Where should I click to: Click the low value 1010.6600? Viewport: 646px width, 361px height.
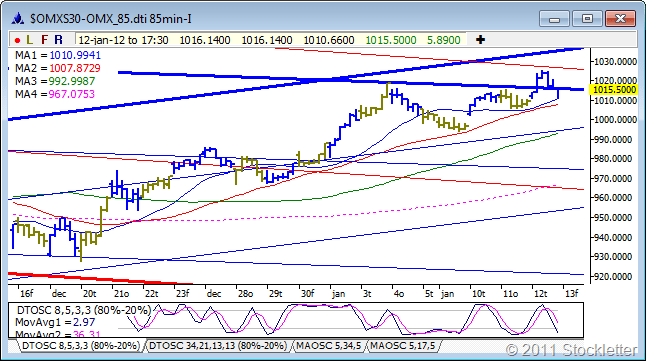[x=329, y=40]
